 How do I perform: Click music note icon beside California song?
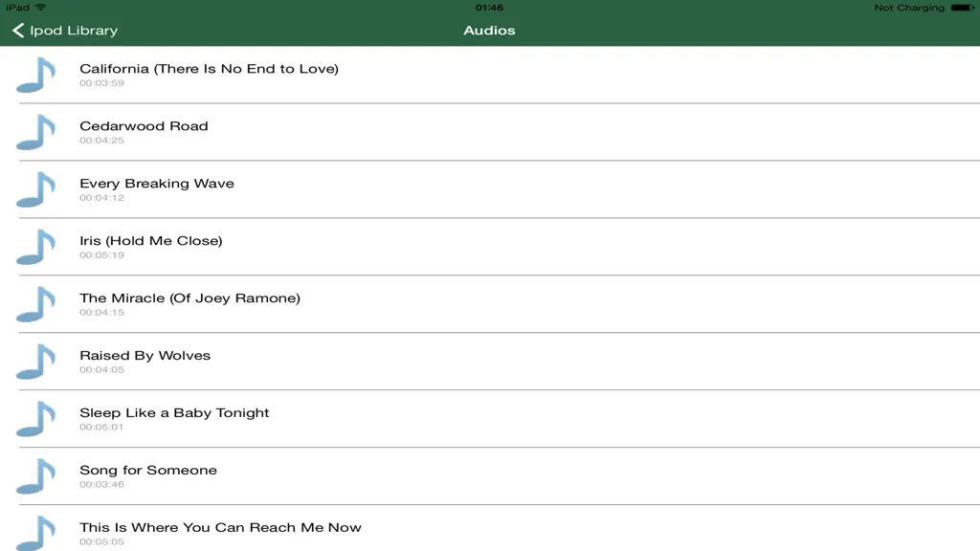tap(35, 75)
